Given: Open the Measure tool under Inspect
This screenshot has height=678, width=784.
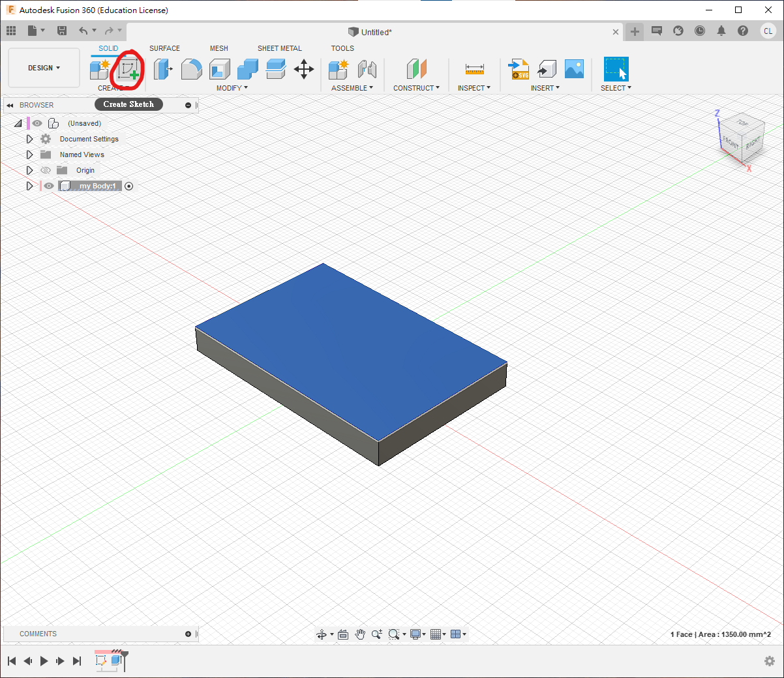Looking at the screenshot, I should tap(474, 69).
